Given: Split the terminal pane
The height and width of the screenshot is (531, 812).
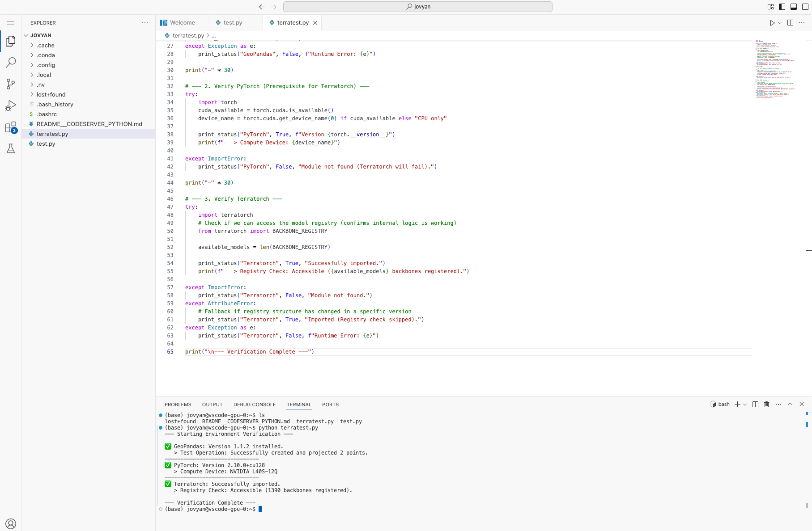Looking at the screenshot, I should [x=755, y=404].
